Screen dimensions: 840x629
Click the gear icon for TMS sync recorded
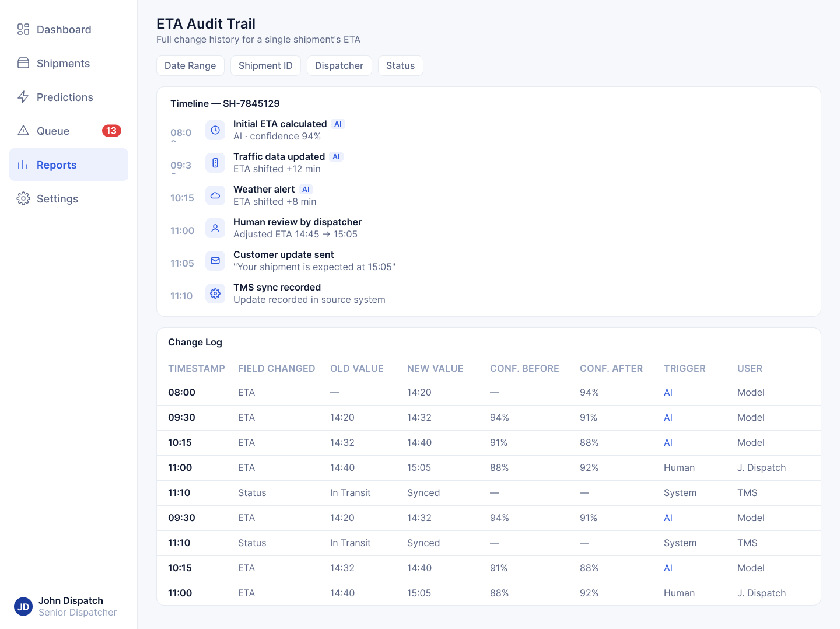(215, 293)
